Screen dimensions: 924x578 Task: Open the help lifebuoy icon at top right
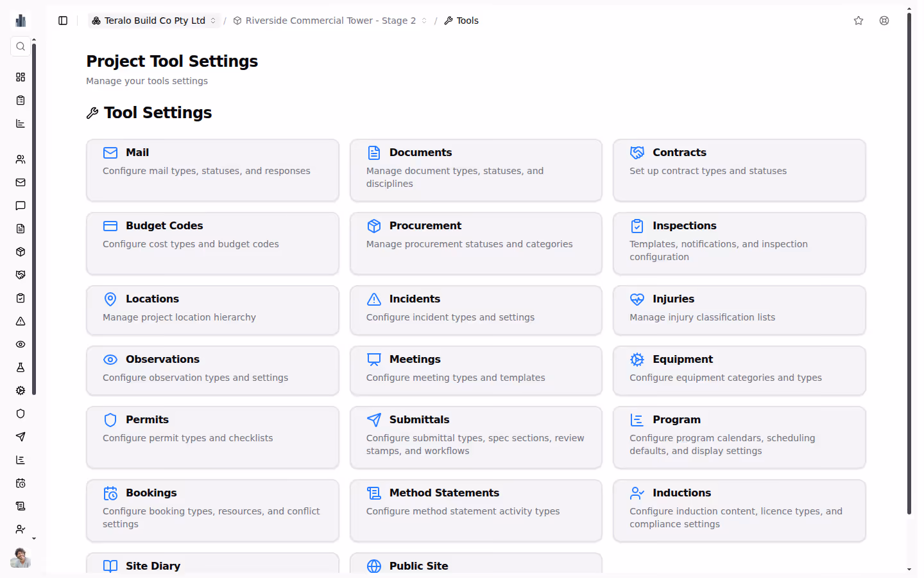(x=884, y=21)
